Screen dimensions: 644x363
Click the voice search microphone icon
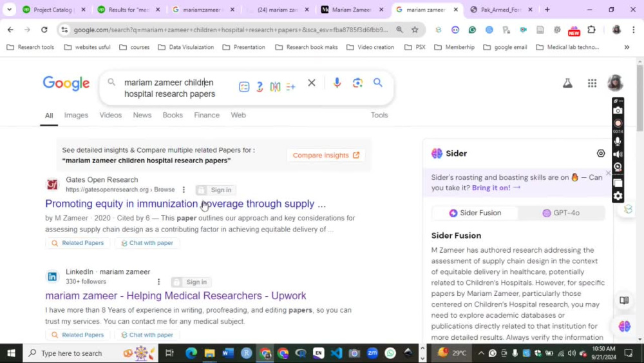click(x=337, y=83)
